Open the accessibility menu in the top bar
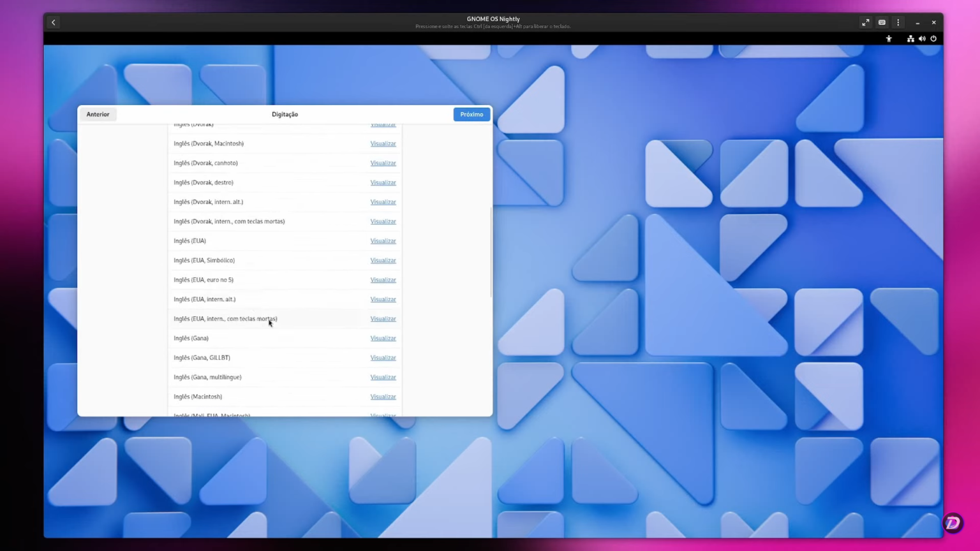 pos(889,38)
